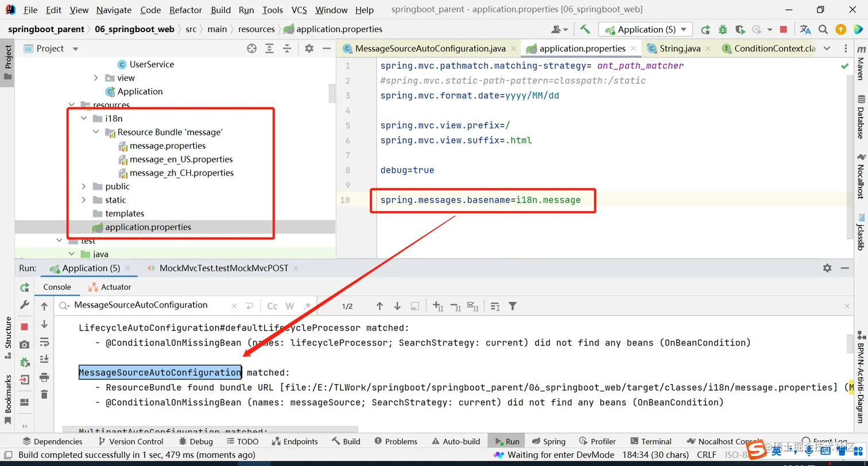The height and width of the screenshot is (466, 868).
Task: Stop the running application with the red square in the top toolbar
Action: [784, 29]
